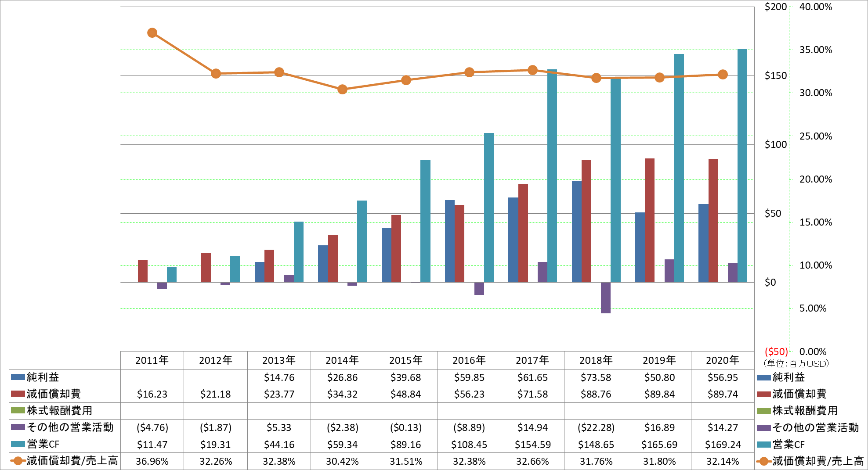Click the 2016年 blue 純利益 bar

point(450,241)
